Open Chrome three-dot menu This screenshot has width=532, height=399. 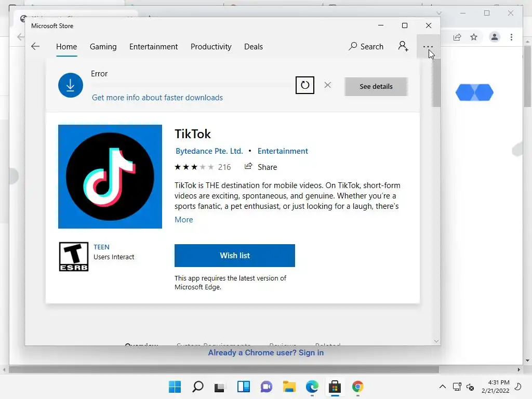(511, 37)
